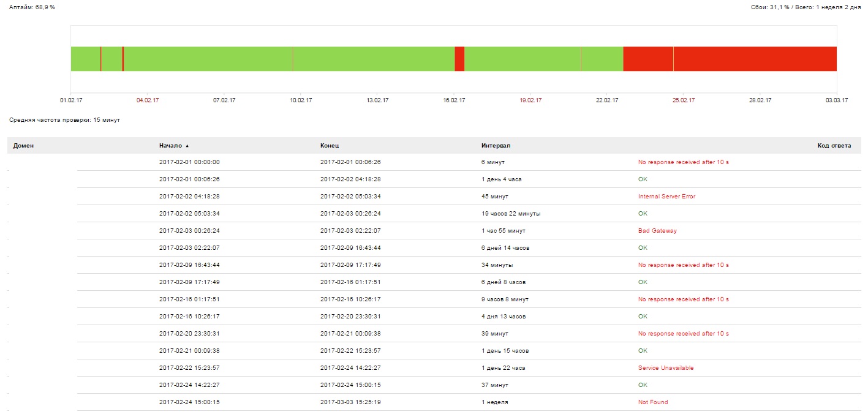Click the Интервал column header
The width and height of the screenshot is (868, 417).
tap(496, 146)
